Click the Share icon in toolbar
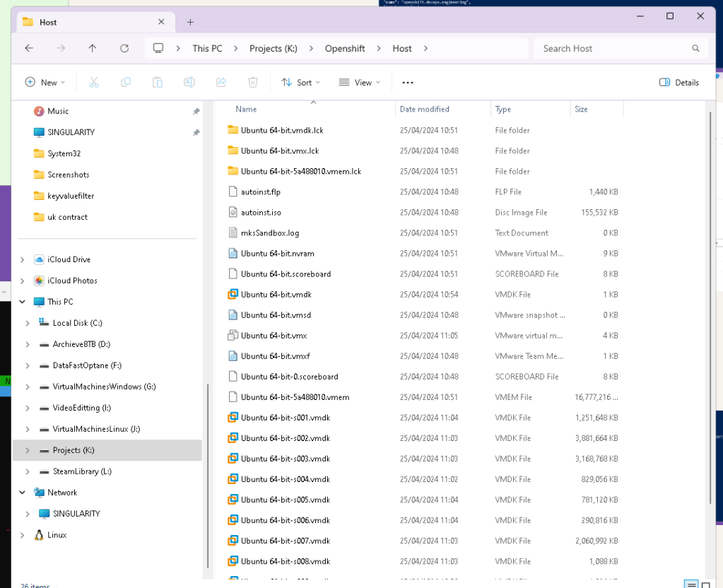This screenshot has width=723, height=588. (x=221, y=83)
